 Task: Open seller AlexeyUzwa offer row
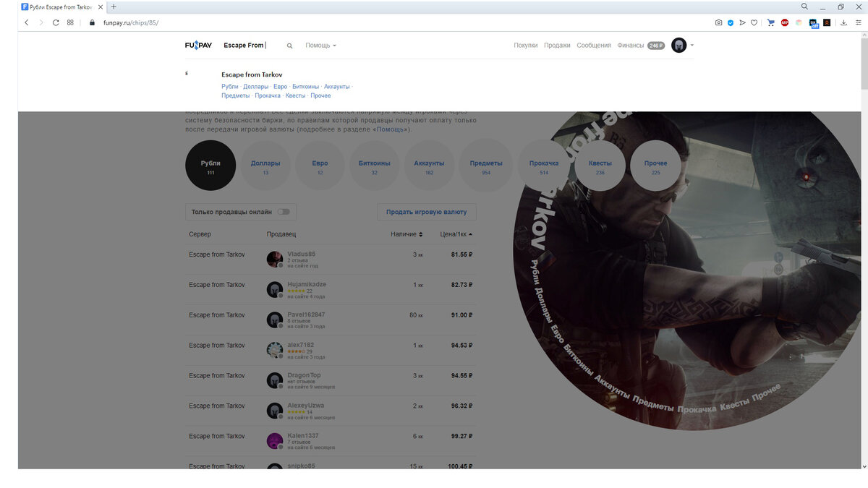[x=331, y=411]
